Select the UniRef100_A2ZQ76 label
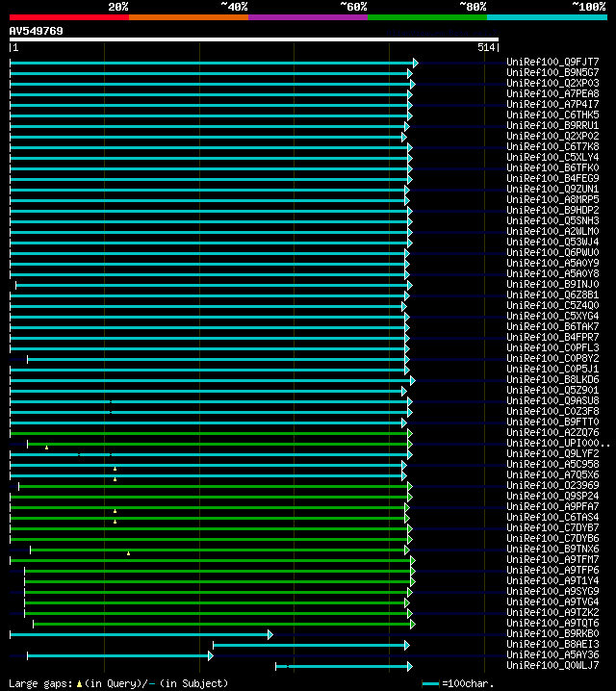The image size is (616, 691). pos(552,432)
